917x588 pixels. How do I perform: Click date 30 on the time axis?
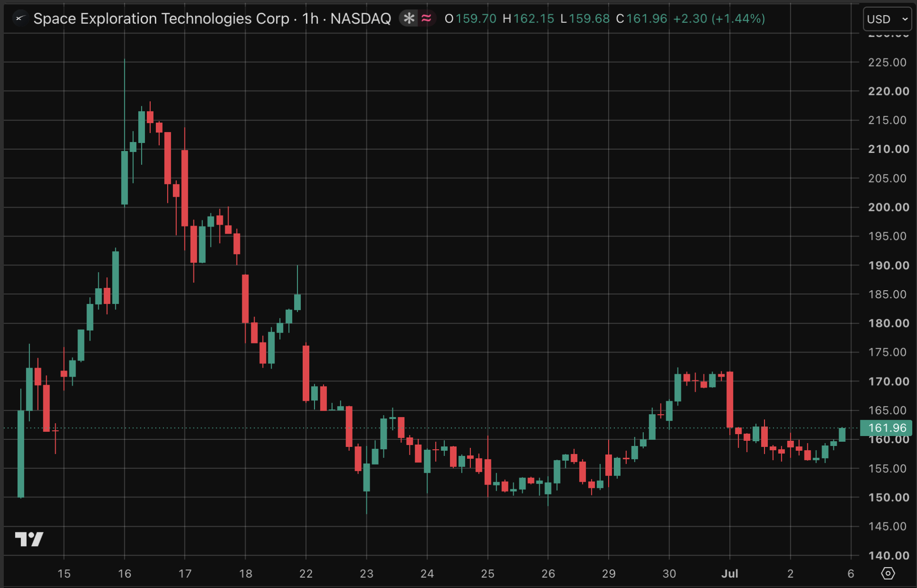point(669,573)
